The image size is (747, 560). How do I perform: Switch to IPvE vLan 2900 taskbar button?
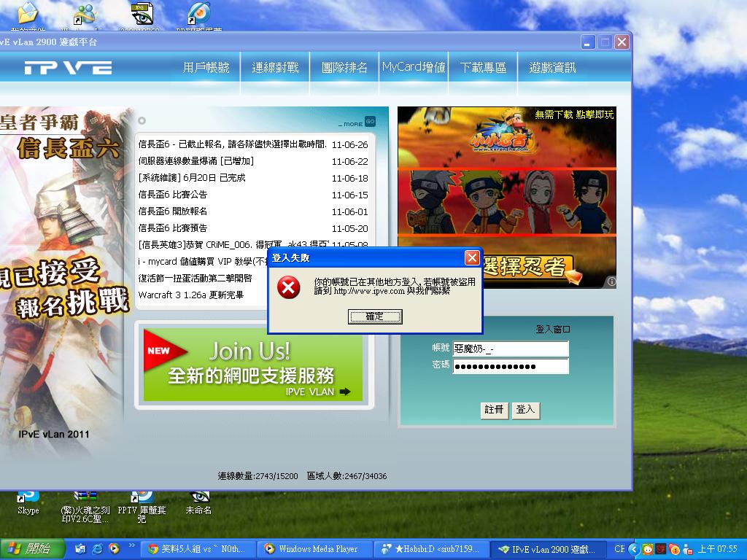pyautogui.click(x=549, y=549)
